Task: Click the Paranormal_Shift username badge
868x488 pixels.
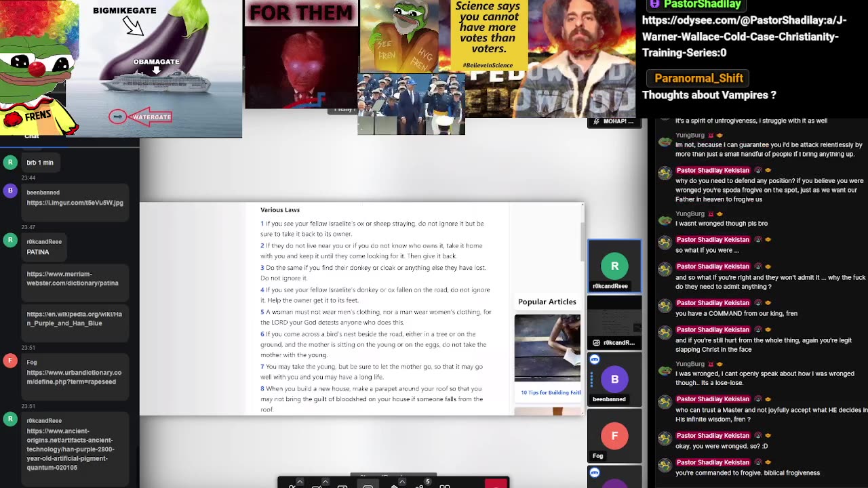Action: pos(699,78)
